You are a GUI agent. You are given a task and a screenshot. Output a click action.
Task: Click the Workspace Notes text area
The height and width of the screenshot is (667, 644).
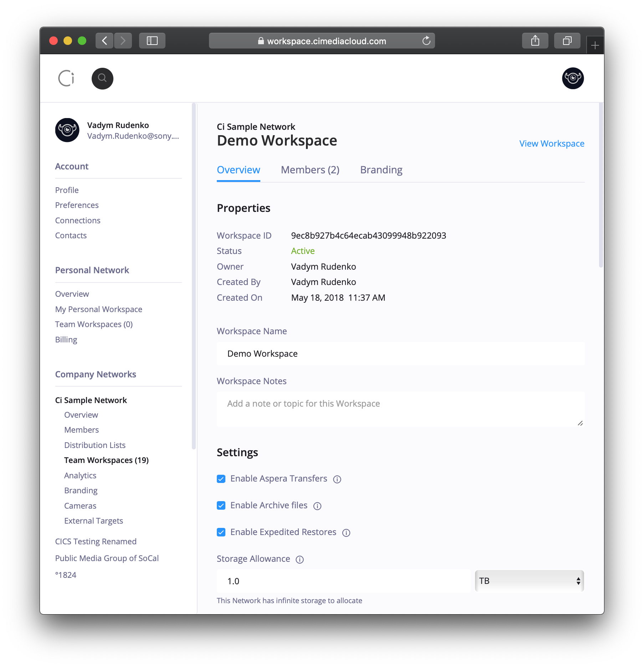400,409
